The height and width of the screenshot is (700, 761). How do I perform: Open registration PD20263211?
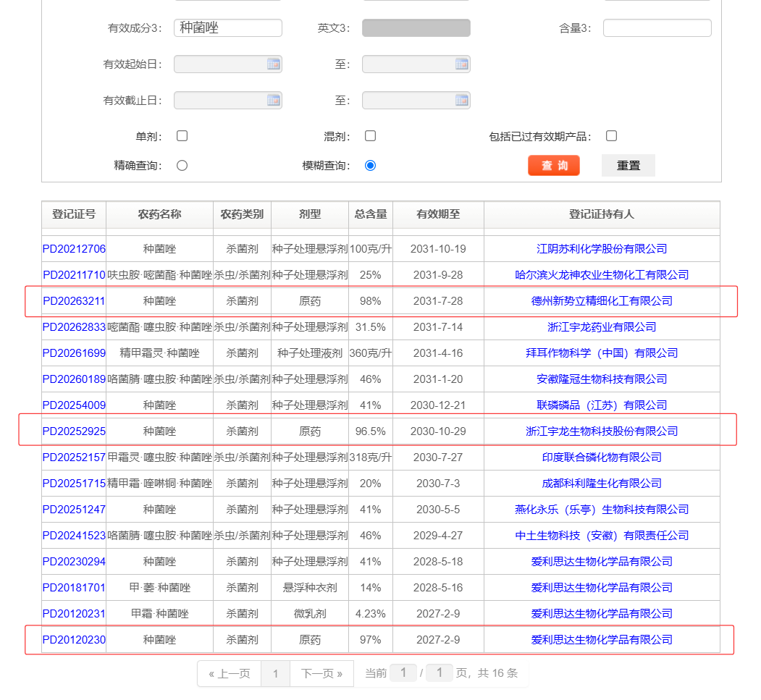[x=74, y=301]
